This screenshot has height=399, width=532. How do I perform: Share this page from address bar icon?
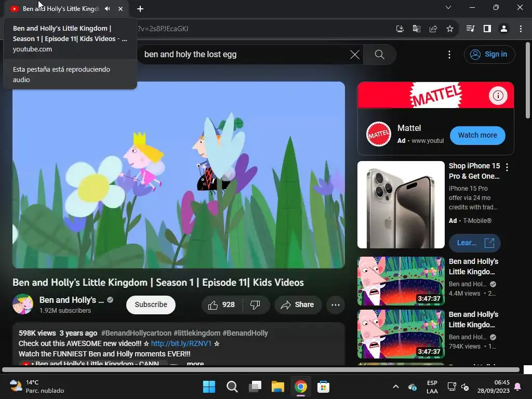click(433, 29)
